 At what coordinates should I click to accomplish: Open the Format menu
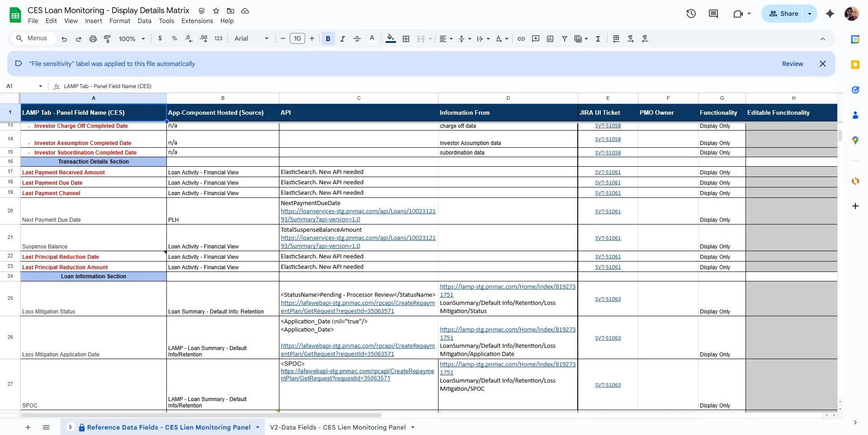point(120,21)
